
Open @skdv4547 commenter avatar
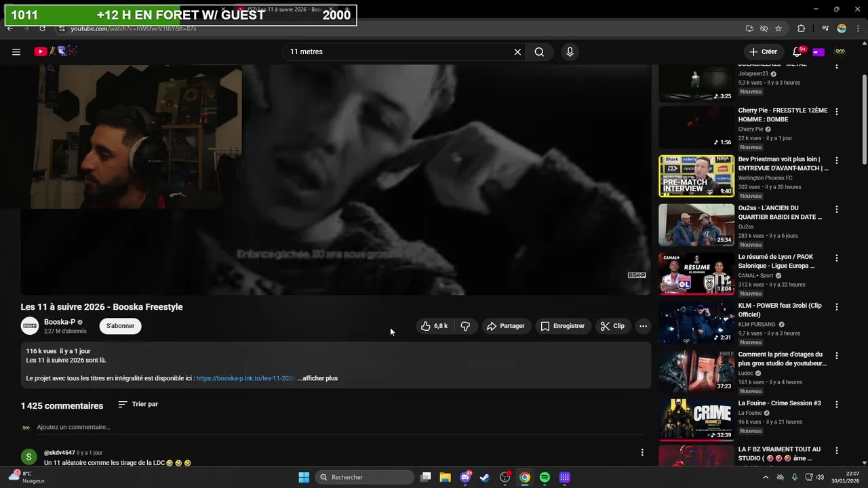(x=28, y=456)
